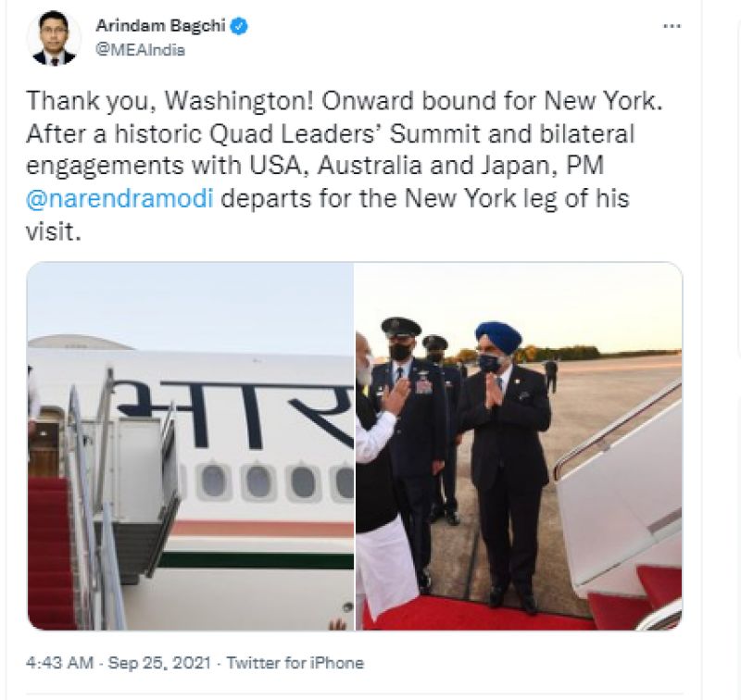Open the right photo of red-carpet greeting
Image resolution: width=741 pixels, height=700 pixels.
[519, 446]
